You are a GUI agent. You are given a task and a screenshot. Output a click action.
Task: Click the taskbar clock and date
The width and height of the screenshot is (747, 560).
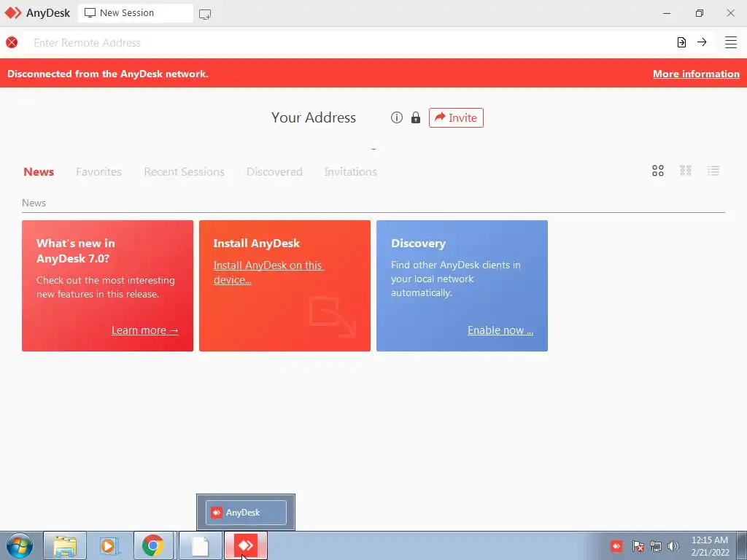(710, 546)
